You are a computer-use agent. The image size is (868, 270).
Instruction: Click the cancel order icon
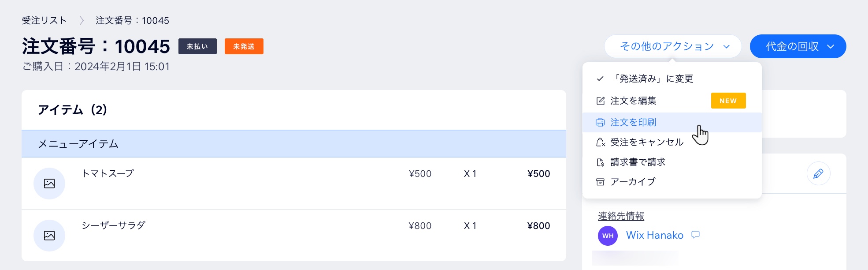coord(600,142)
